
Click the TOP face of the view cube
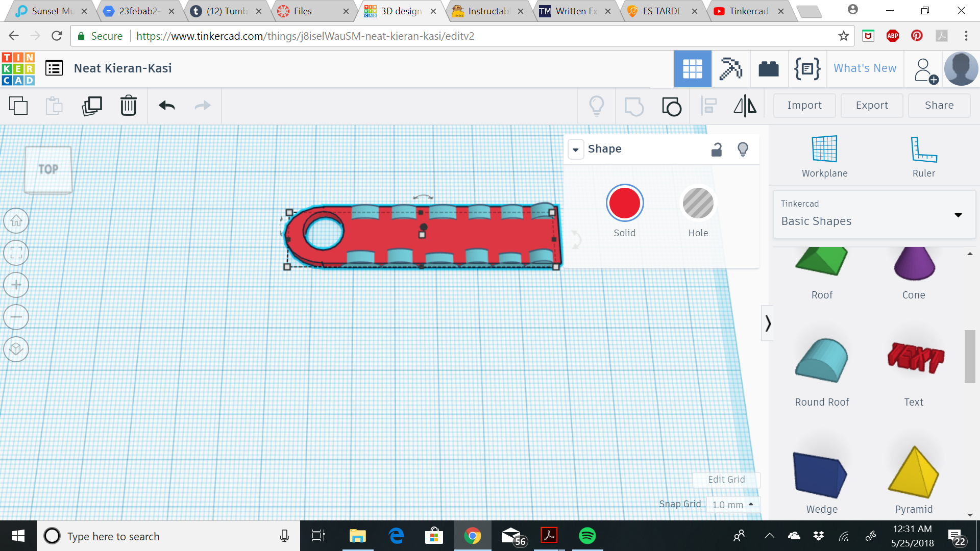coord(48,170)
